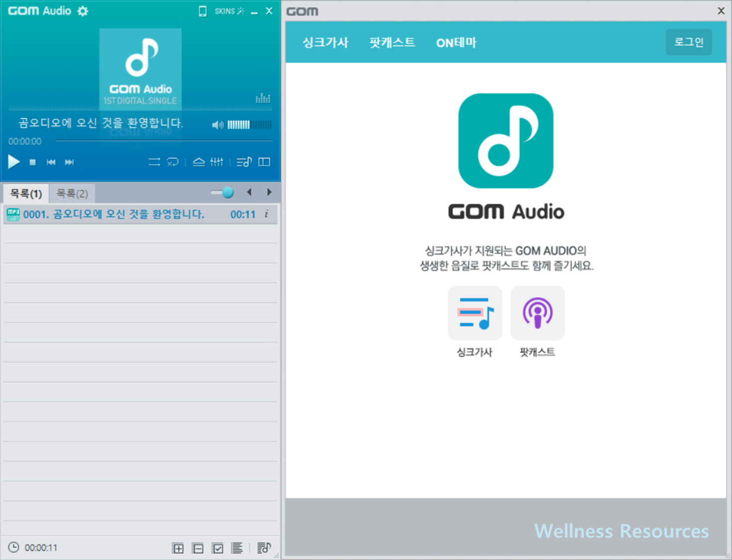The height and width of the screenshot is (560, 732).
Task: Toggle shuffle playback mode
Action: pyautogui.click(x=154, y=162)
